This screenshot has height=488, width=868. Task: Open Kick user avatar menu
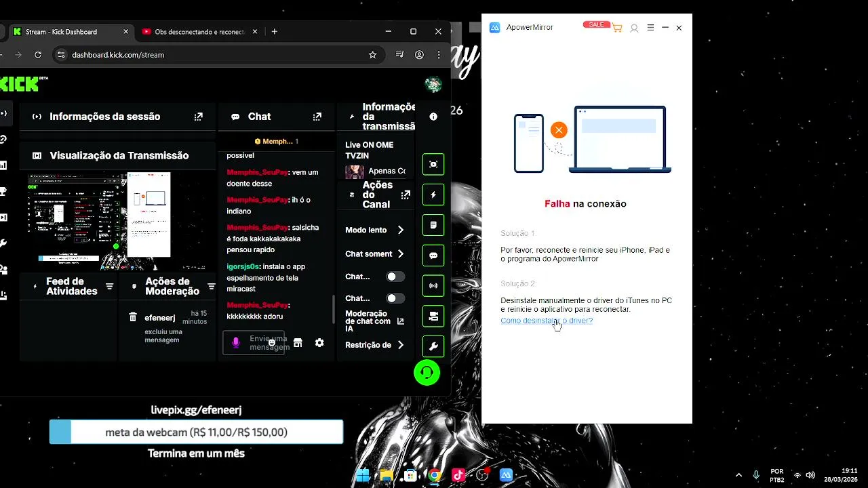click(433, 84)
